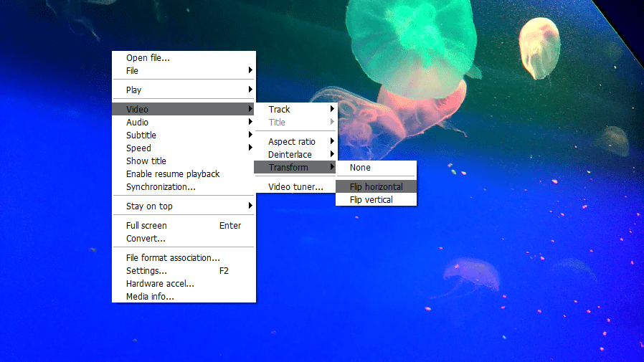This screenshot has height=362, width=644.
Task: Open Synchronization... dialog
Action: coord(184,187)
